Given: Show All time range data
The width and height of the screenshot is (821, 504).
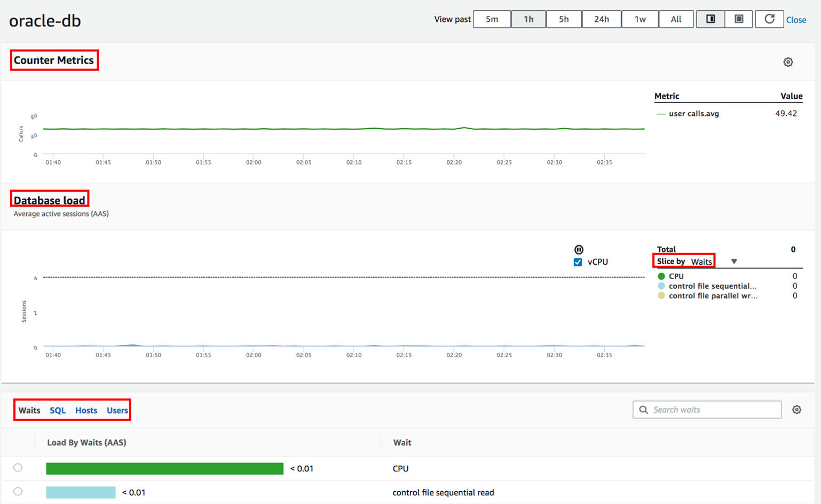Looking at the screenshot, I should click(676, 19).
